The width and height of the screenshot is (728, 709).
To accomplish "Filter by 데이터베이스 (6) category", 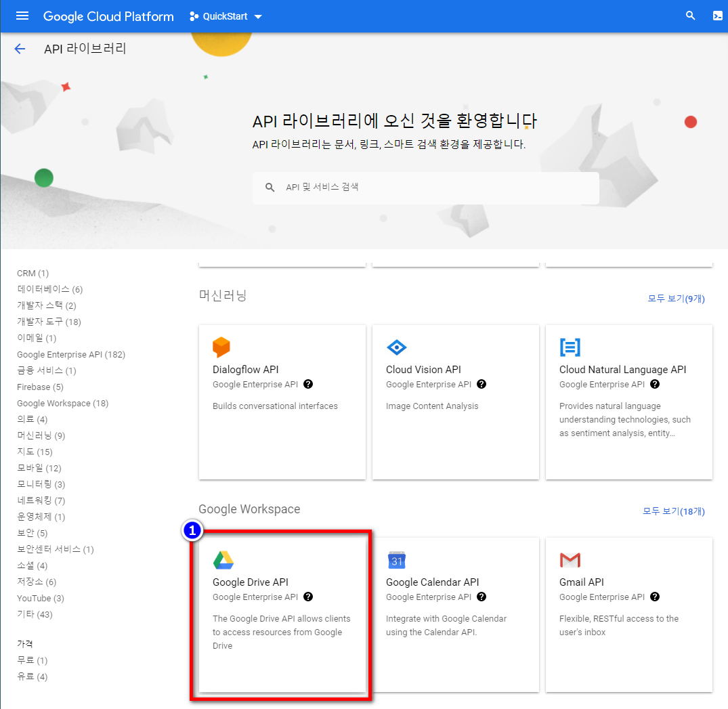I will 50,289.
